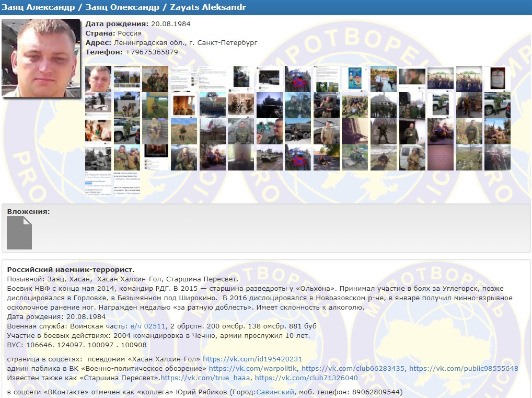This screenshot has width=532, height=398.
Task: Click the bold Российский наемник-террорист heading
Action: tap(71, 270)
